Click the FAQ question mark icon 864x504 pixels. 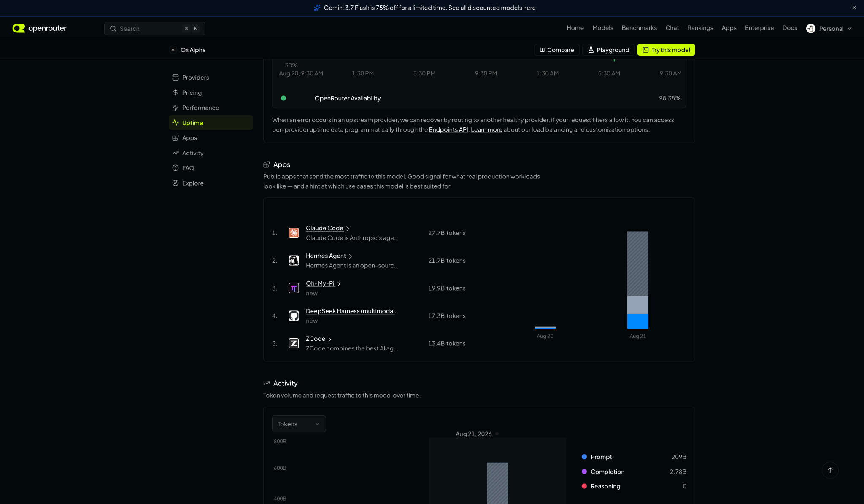click(175, 168)
